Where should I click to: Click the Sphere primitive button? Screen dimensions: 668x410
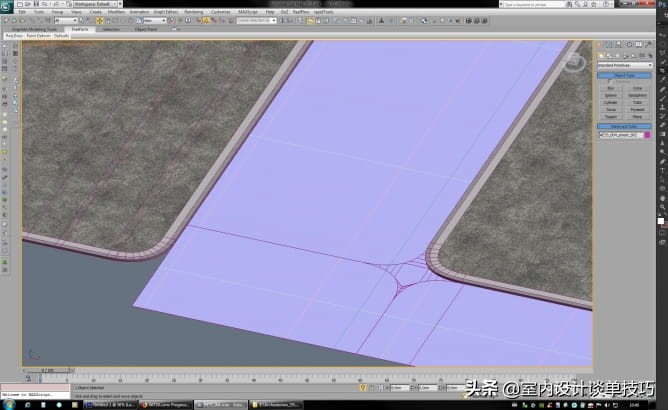[x=610, y=95]
